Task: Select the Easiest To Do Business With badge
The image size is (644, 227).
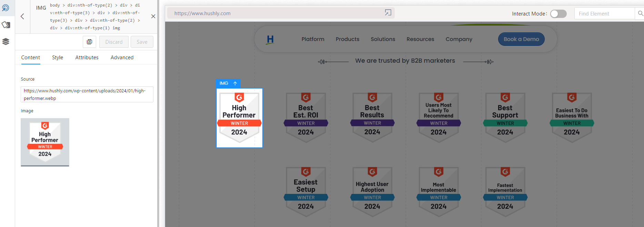Action: point(572,117)
